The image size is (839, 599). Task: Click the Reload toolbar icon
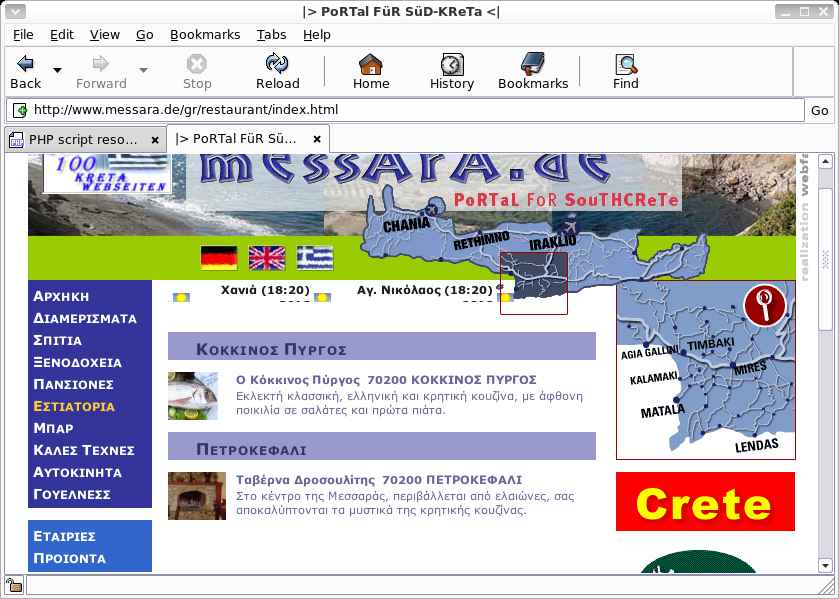coord(277,65)
